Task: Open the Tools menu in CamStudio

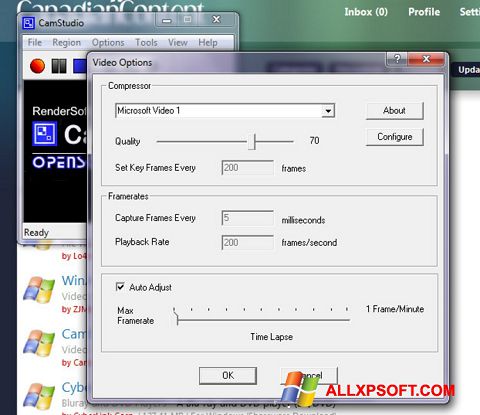Action: click(x=146, y=43)
